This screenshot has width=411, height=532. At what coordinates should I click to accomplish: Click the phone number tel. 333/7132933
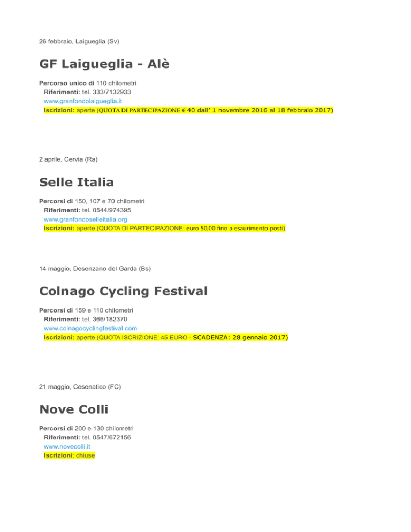[106, 92]
